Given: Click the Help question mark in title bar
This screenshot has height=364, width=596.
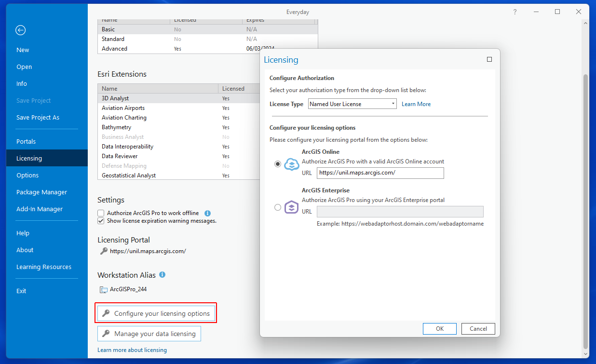Looking at the screenshot, I should 515,12.
